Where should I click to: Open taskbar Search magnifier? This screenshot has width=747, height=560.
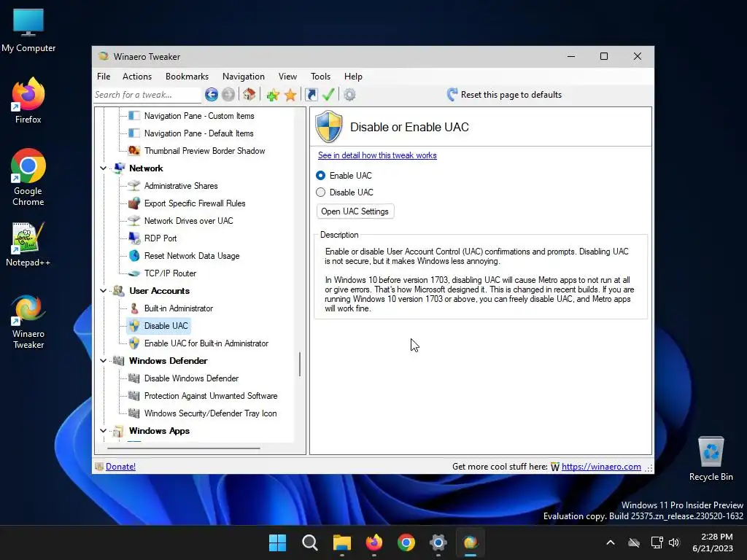click(309, 542)
